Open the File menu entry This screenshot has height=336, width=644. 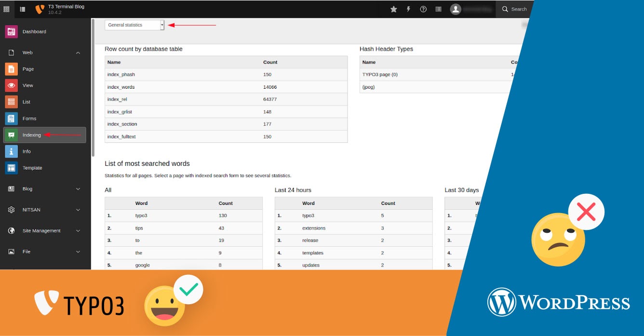tap(43, 251)
